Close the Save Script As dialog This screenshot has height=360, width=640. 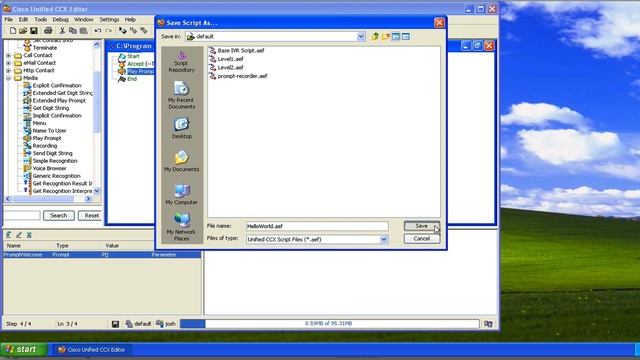[439, 23]
